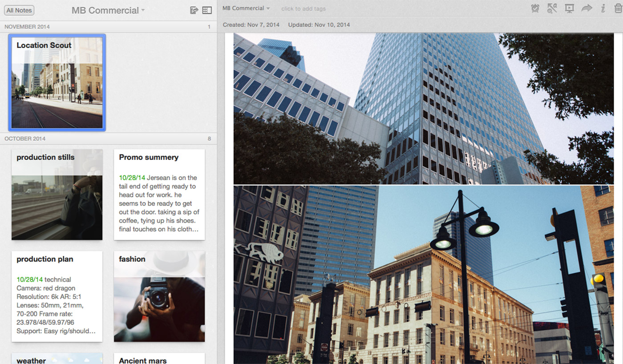Open the production plan note card

pos(57,296)
